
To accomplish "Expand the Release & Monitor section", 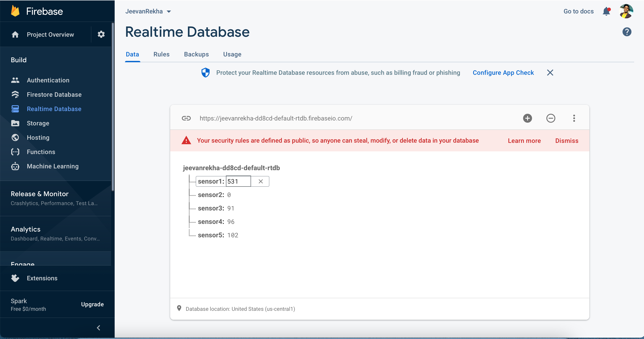I will tap(39, 194).
